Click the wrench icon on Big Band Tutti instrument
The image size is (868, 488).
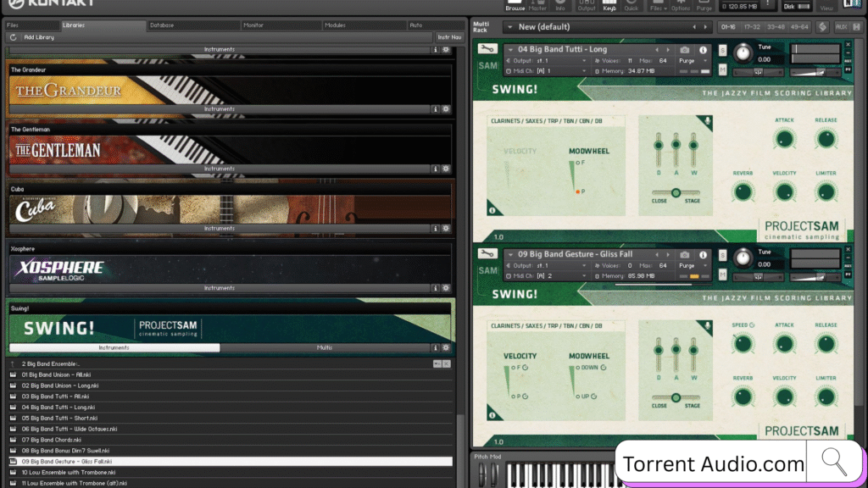pos(487,49)
